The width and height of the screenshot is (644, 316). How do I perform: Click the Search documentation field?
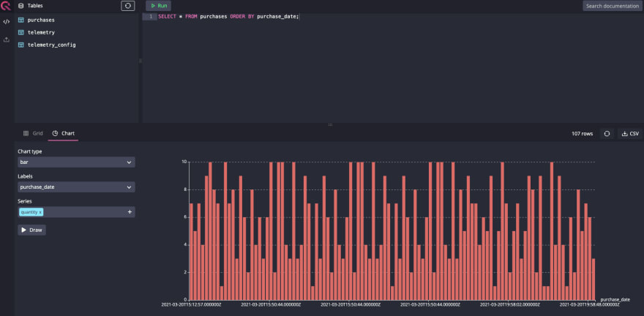[x=613, y=6]
